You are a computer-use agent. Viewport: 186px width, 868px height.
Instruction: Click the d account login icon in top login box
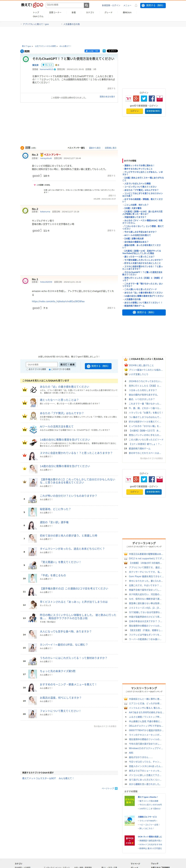160,98
